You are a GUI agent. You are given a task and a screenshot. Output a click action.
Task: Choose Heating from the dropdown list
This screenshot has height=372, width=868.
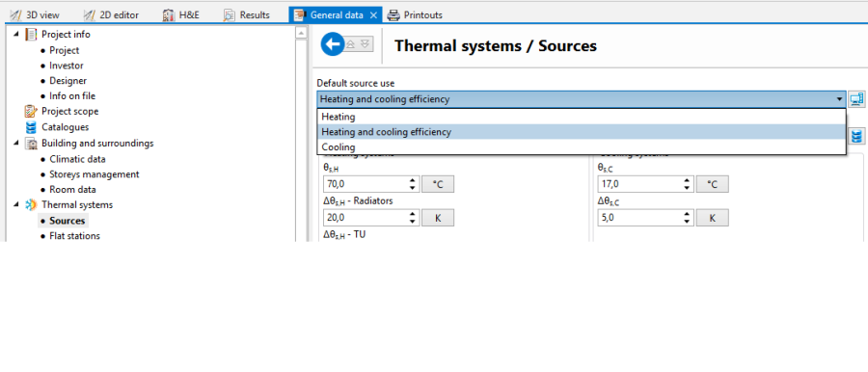coord(582,117)
